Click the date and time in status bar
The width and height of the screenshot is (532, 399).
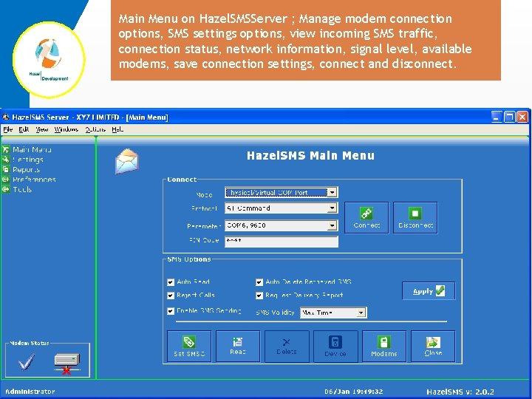[x=353, y=391]
